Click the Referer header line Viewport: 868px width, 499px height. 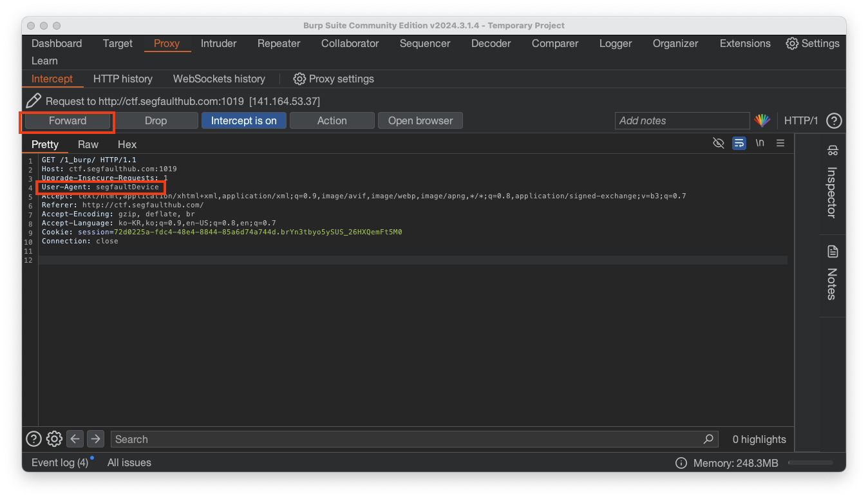coord(123,205)
